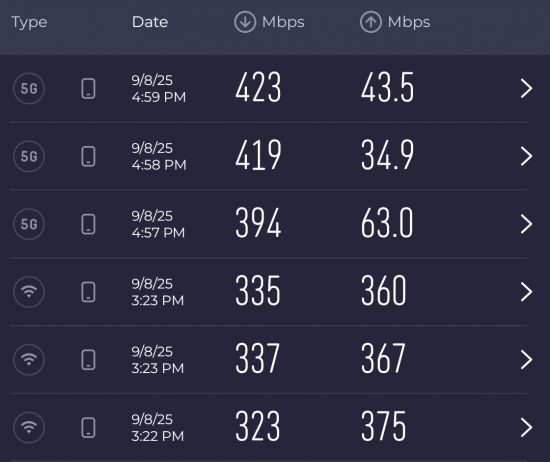Select the 63.0 upload speed value
Viewport: 550px width, 462px height.
click(x=387, y=223)
